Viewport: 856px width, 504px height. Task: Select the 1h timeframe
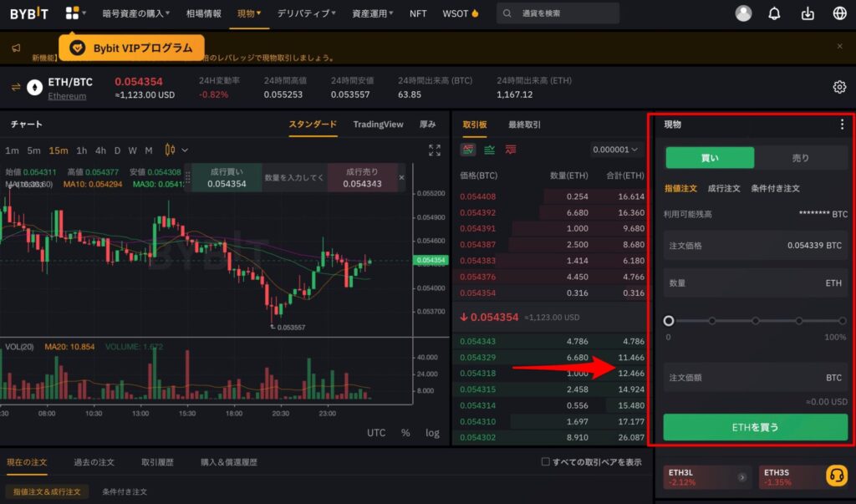tap(81, 150)
